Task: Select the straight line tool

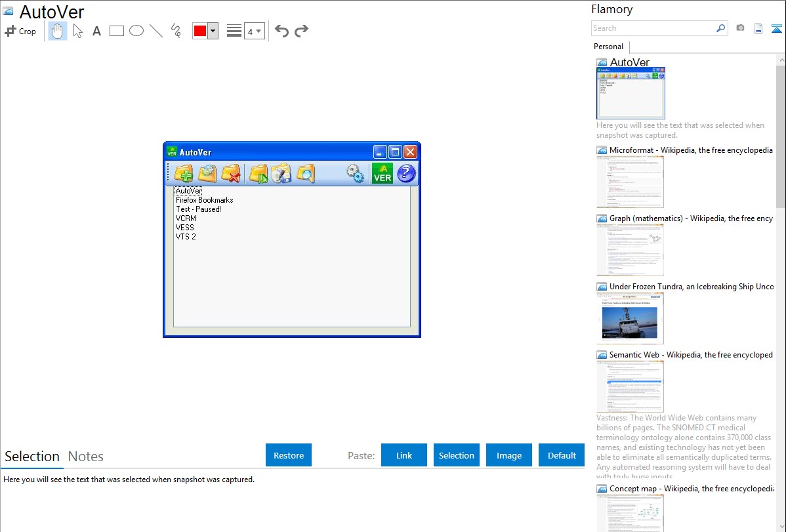Action: coord(156,31)
